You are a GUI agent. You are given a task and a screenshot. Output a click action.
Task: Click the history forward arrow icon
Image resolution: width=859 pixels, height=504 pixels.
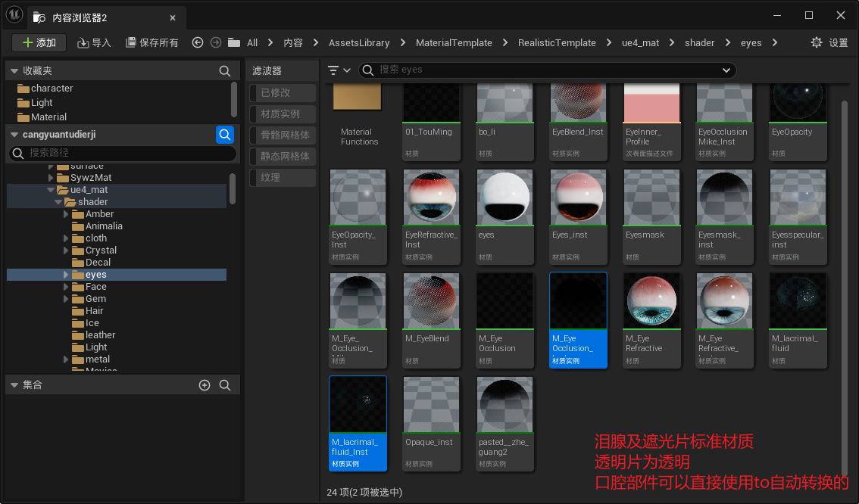216,43
